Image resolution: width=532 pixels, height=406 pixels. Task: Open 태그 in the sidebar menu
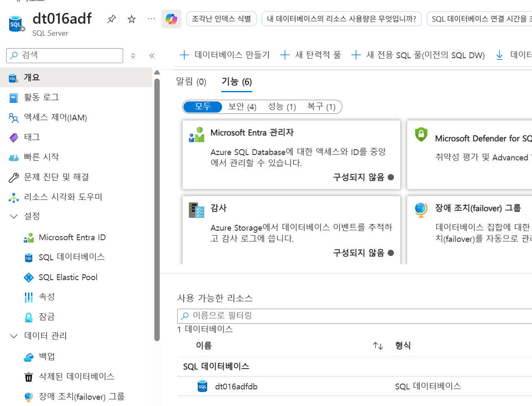pos(76,138)
